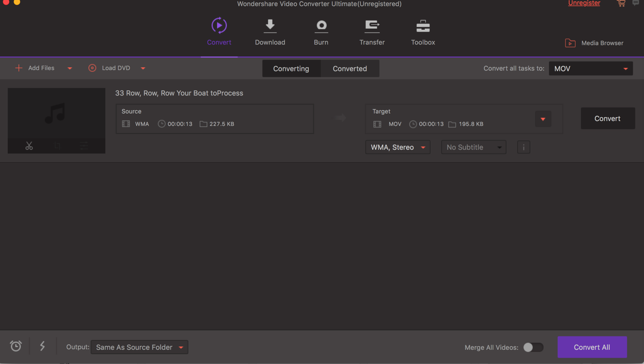Click the target size 195.8 KB
Viewport: 644px width, 364px height.
point(471,124)
